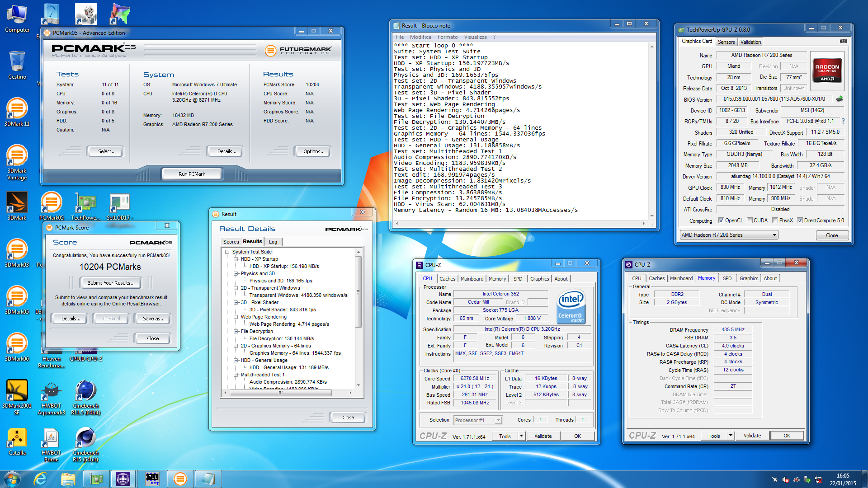Click Submit Your Results button
This screenshot has width=868, height=488.
[x=111, y=283]
